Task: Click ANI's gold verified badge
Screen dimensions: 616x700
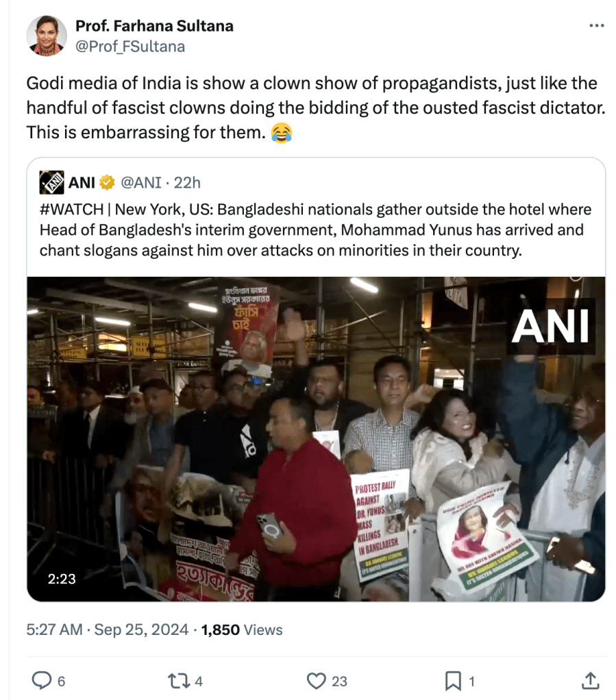Action: coord(107,183)
